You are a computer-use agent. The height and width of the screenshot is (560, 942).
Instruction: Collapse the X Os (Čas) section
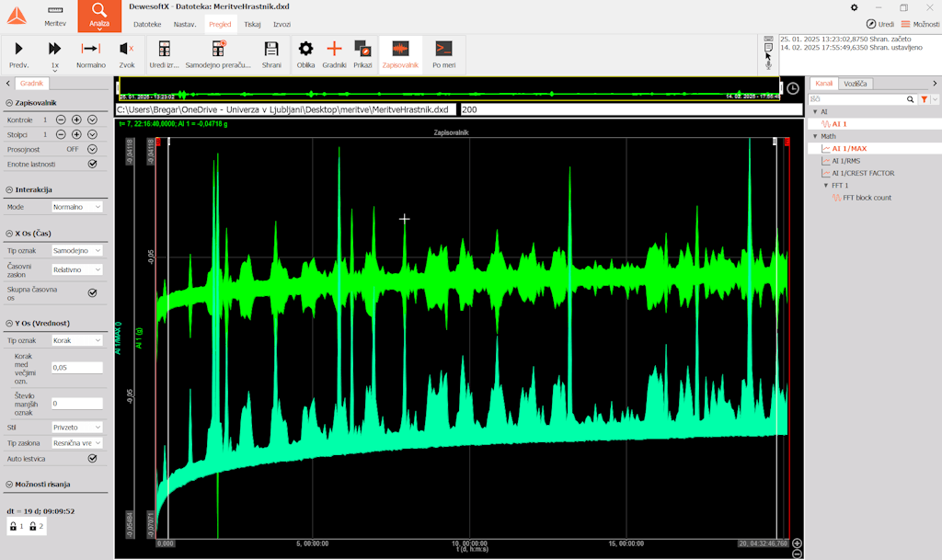click(9, 234)
